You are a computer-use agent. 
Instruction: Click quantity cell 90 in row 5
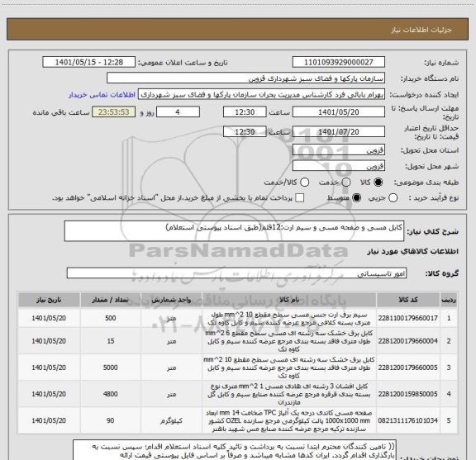111,420
